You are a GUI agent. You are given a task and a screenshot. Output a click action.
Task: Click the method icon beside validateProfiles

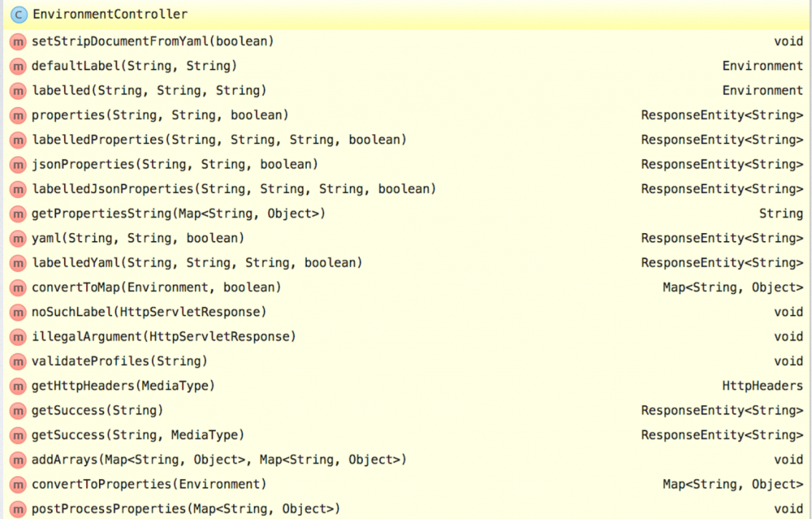click(17, 361)
